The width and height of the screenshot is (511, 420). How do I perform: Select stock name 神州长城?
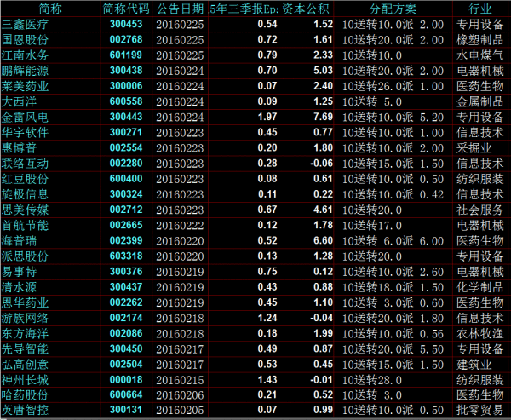[x=25, y=380]
